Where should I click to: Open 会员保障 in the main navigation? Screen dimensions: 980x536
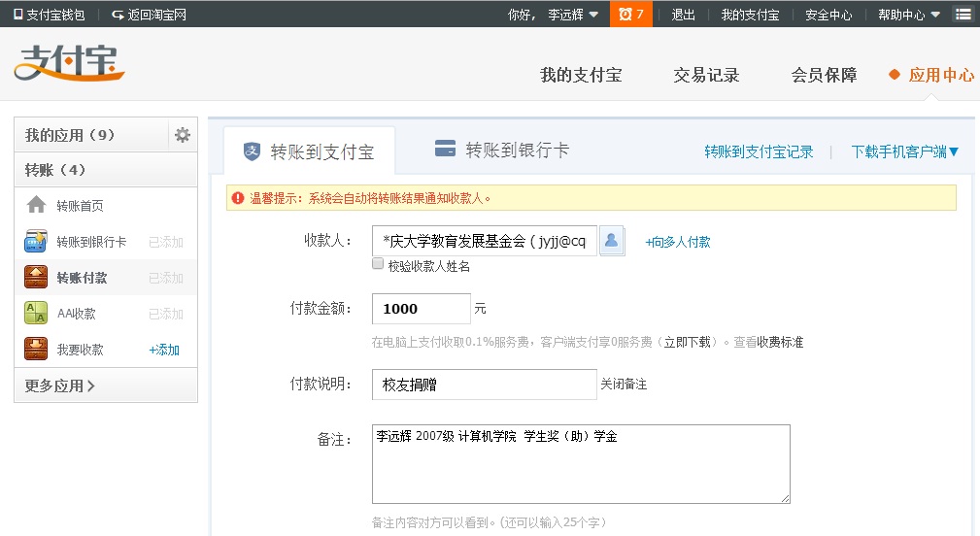824,75
